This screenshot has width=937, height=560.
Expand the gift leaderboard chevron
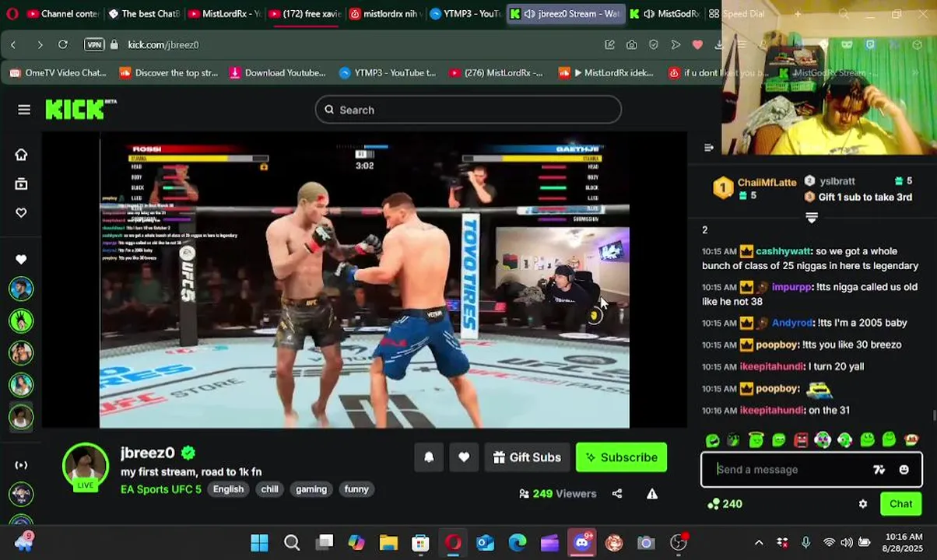[x=811, y=218]
